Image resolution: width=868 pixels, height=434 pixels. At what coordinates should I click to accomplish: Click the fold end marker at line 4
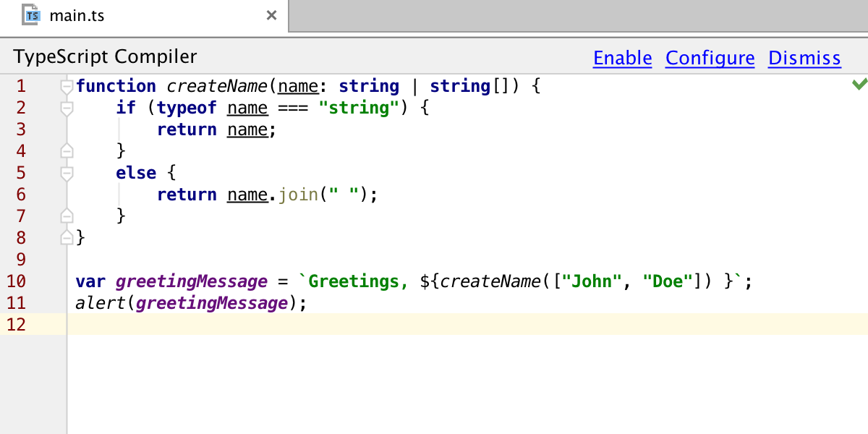67,150
